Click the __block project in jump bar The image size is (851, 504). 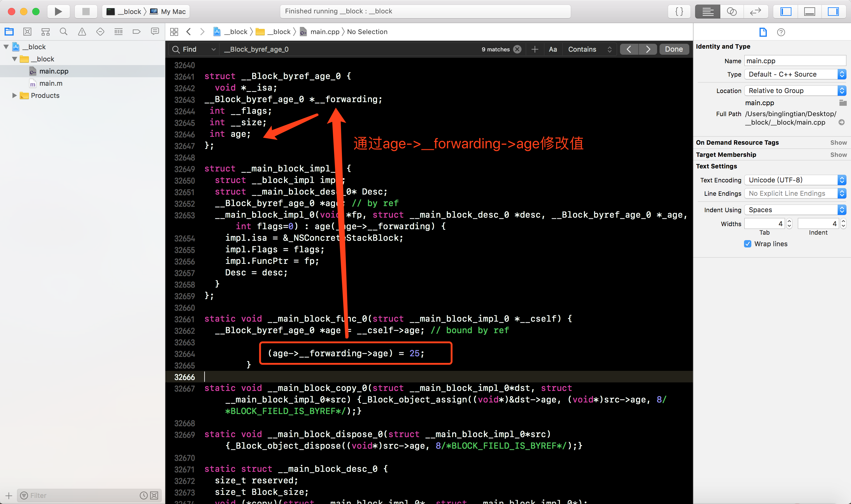pos(231,32)
